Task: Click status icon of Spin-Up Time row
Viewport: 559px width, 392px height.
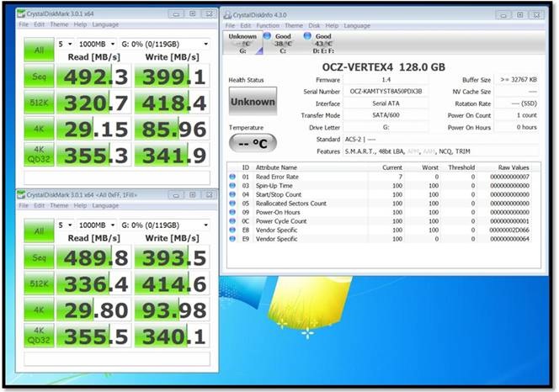Action: [x=232, y=185]
